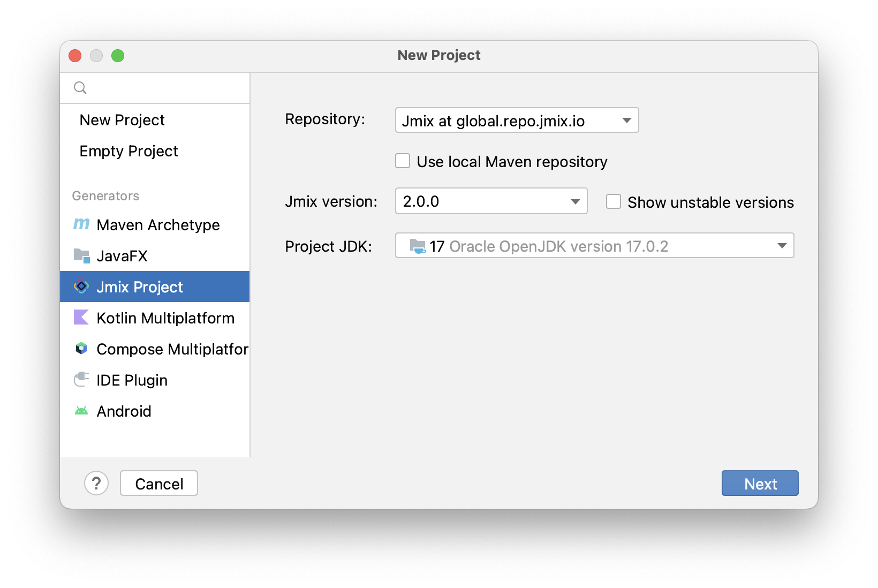Select New Project in the sidebar

point(155,120)
